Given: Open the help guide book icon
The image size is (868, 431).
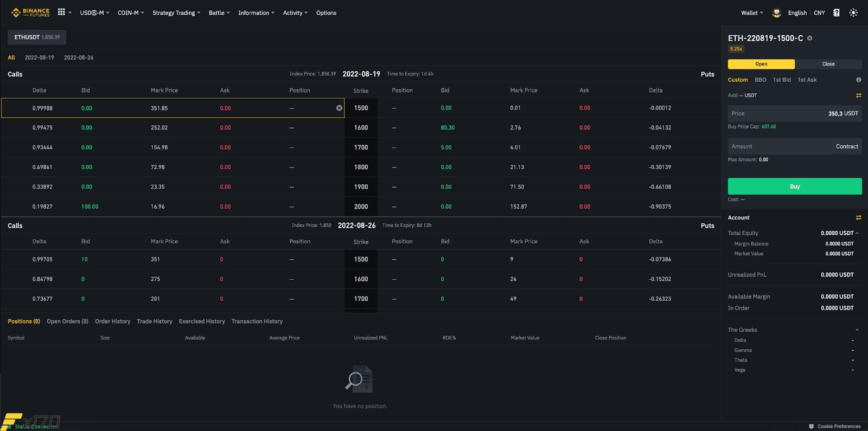Looking at the screenshot, I should point(836,12).
